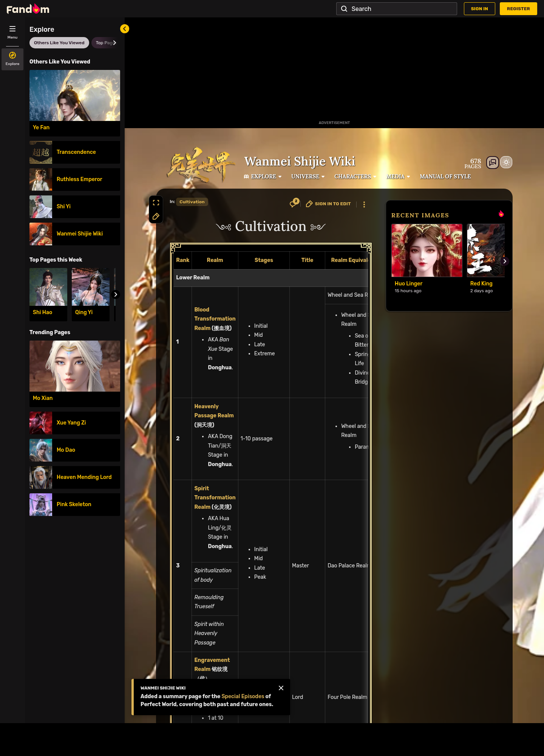Image resolution: width=544 pixels, height=756 pixels.
Task: Open Ye Fan featured card
Action: [75, 103]
